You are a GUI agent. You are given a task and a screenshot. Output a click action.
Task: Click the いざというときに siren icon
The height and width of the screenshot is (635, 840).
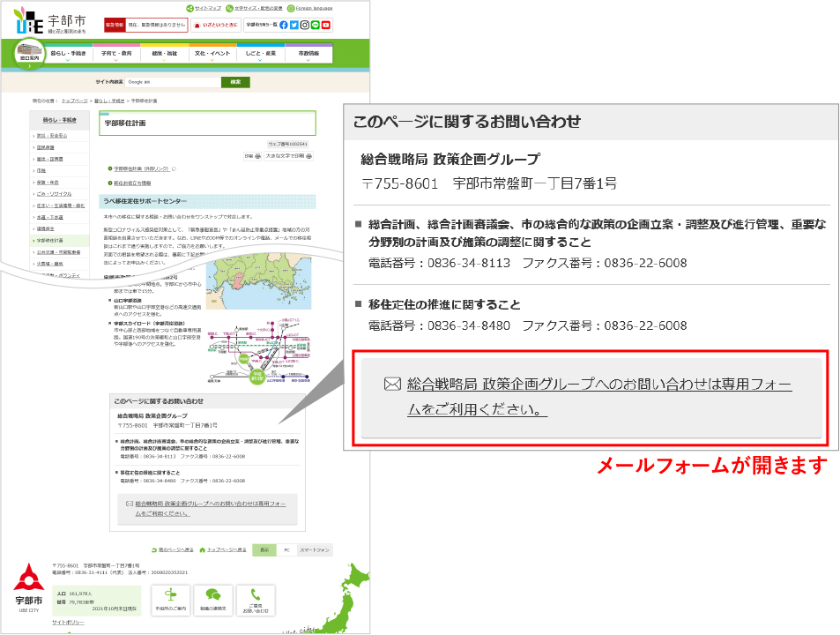(x=197, y=26)
